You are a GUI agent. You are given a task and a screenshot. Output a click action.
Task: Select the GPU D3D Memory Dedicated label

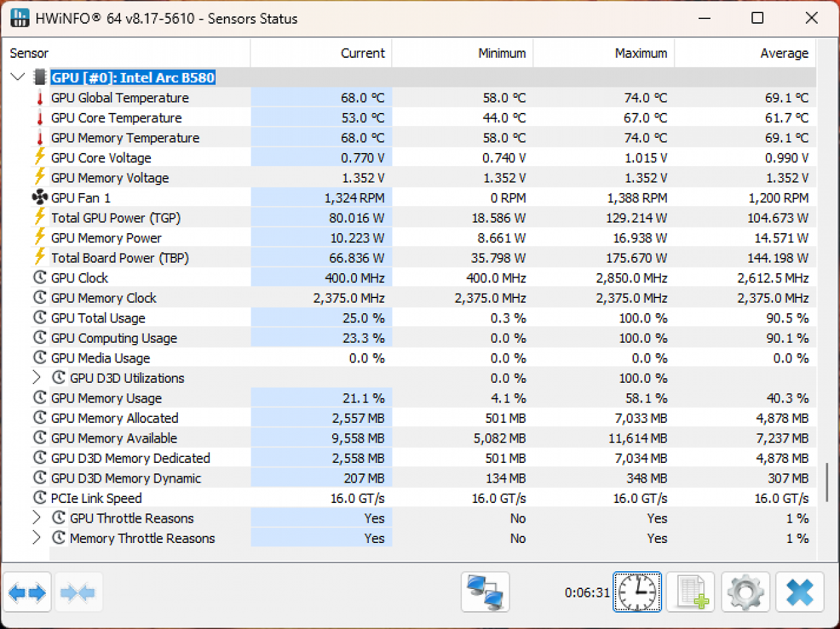131,458
